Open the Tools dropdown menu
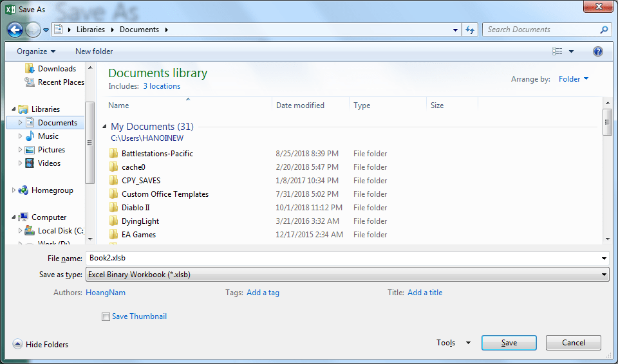This screenshot has width=618, height=364. (x=453, y=343)
